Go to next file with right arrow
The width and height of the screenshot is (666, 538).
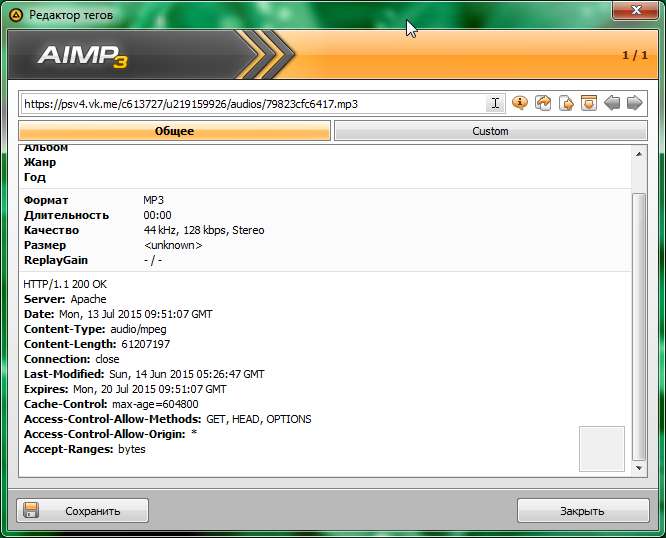(634, 103)
